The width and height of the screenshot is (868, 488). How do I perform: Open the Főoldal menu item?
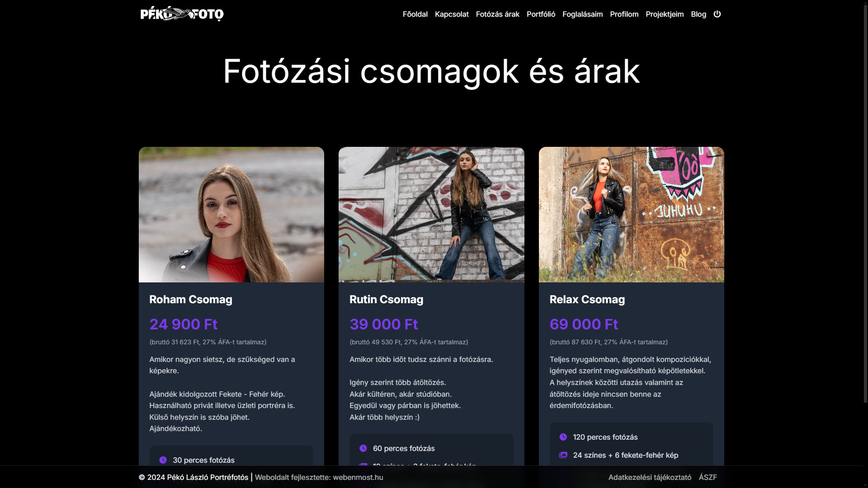pyautogui.click(x=415, y=14)
